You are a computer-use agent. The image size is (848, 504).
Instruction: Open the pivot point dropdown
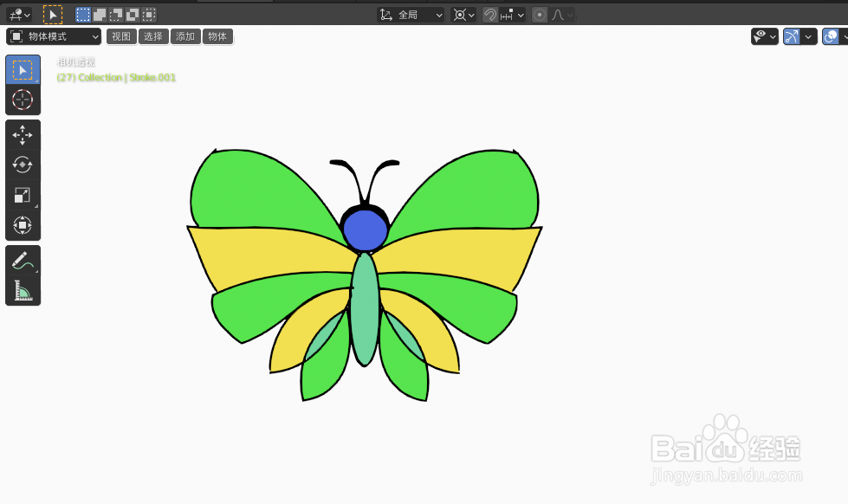click(463, 15)
